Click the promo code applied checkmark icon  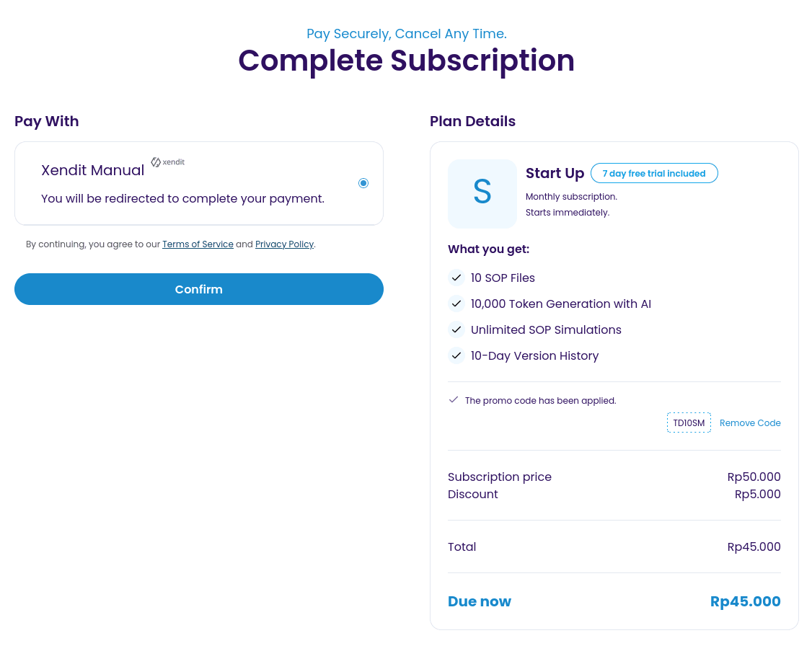(454, 399)
